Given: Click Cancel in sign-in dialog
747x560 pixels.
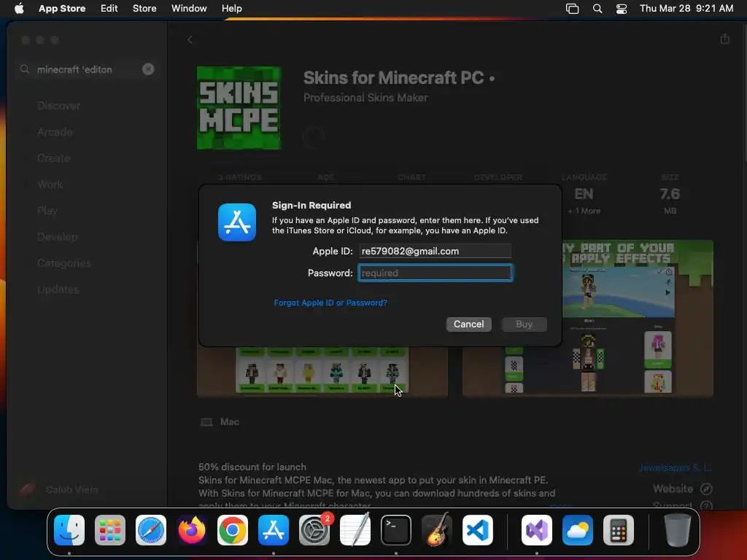Looking at the screenshot, I should point(469,324).
